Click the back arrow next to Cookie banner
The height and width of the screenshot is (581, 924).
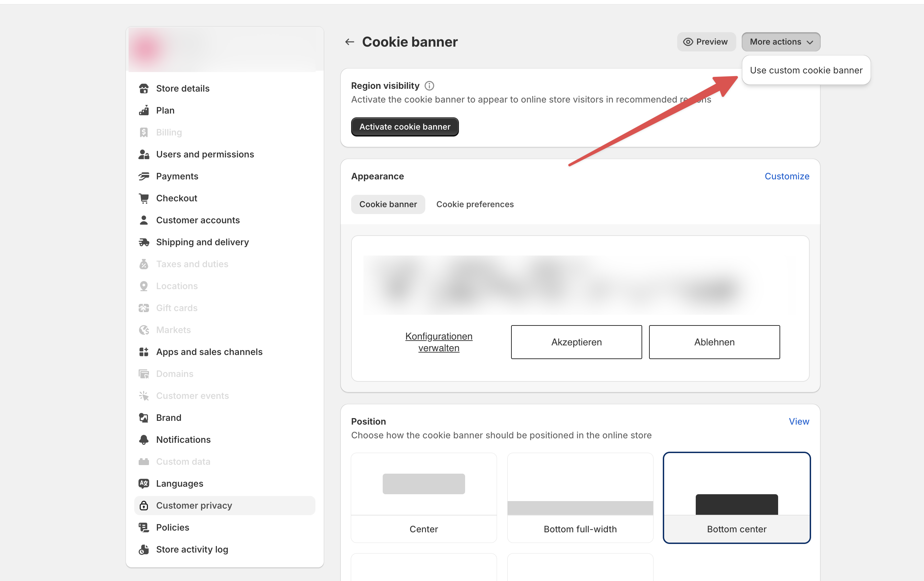tap(349, 41)
